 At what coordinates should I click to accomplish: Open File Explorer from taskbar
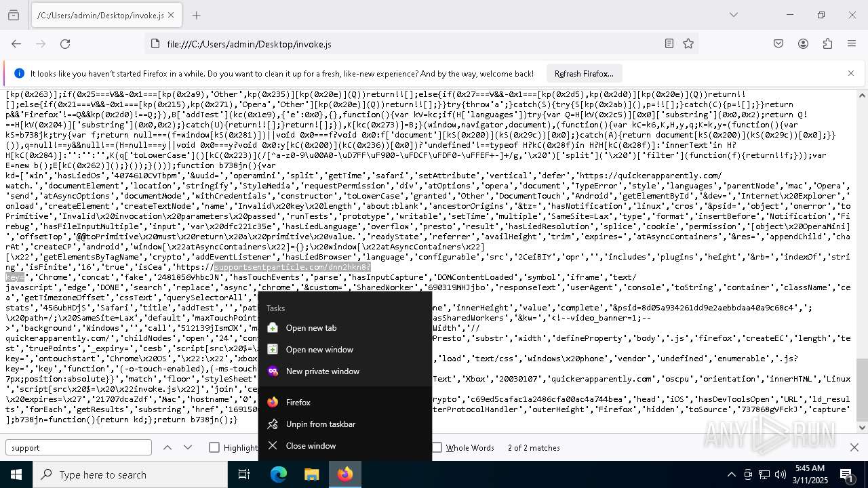coord(311,474)
